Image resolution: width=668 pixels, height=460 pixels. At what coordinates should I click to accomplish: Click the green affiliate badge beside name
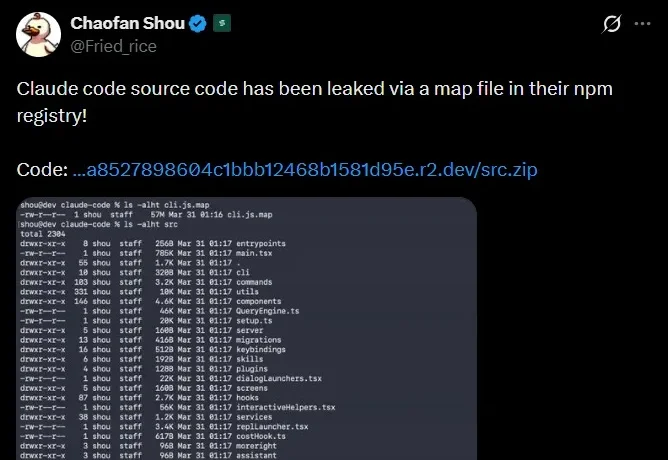[222, 23]
